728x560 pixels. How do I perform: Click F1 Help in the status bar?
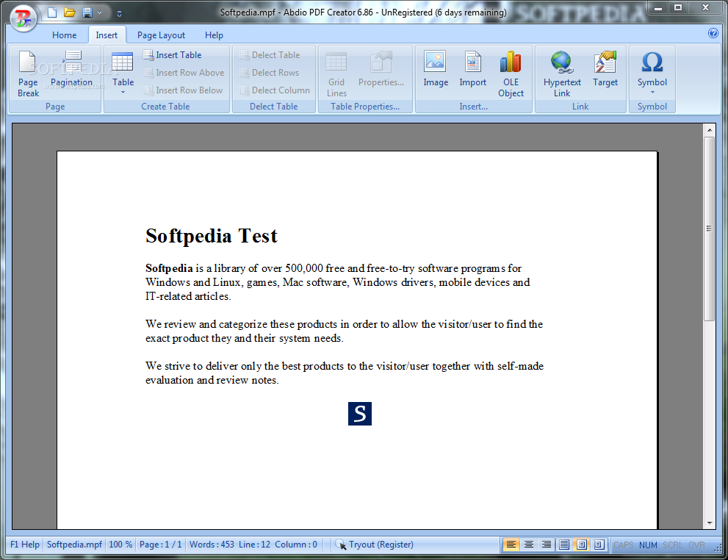[x=25, y=545]
